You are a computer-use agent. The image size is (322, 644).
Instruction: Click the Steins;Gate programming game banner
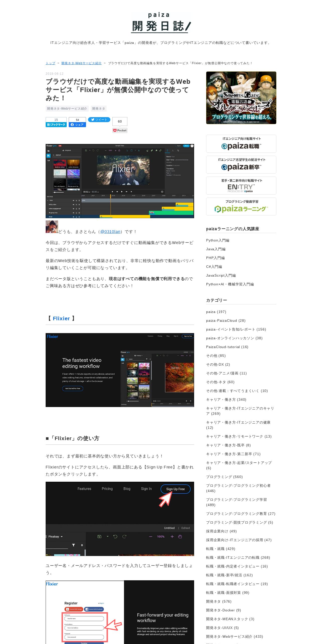241,98
